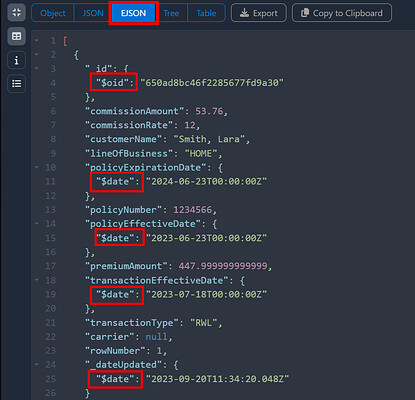
Task: Click the transactionType value "RWL"
Action: pyautogui.click(x=203, y=323)
